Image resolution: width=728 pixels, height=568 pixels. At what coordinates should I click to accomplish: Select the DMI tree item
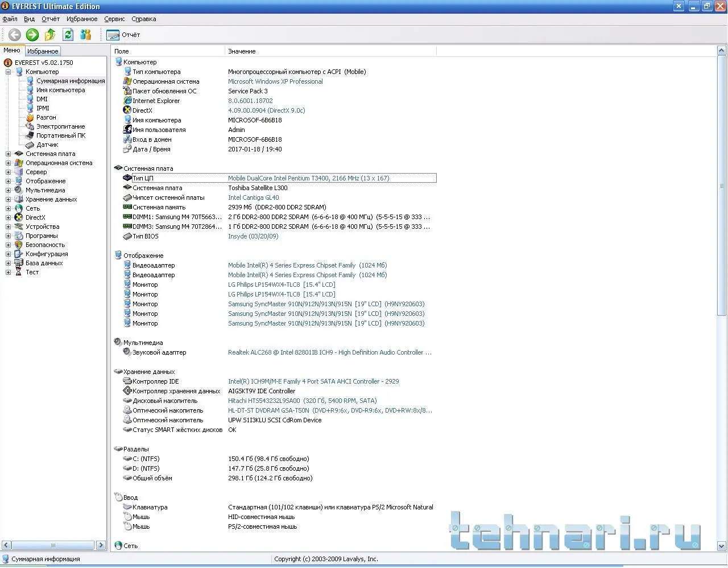tap(42, 99)
